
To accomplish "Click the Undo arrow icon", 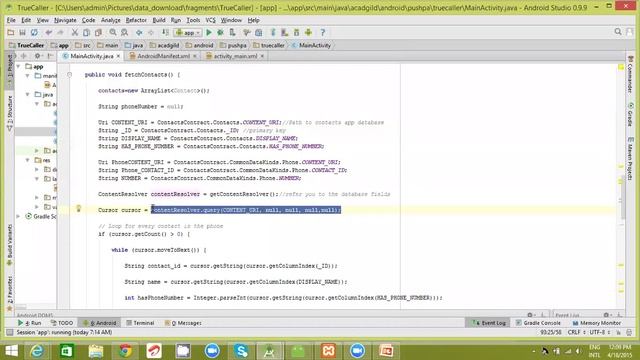I will point(49,32).
